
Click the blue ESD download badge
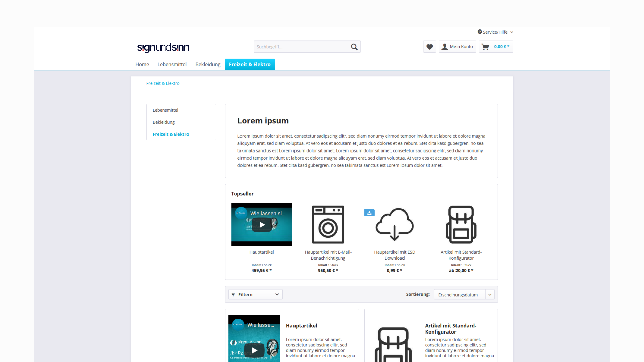click(x=369, y=213)
